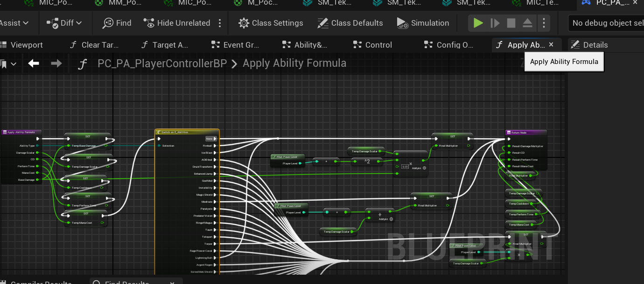Toggle the Simulation mode button
Screen dimensions: 644x284
point(423,23)
